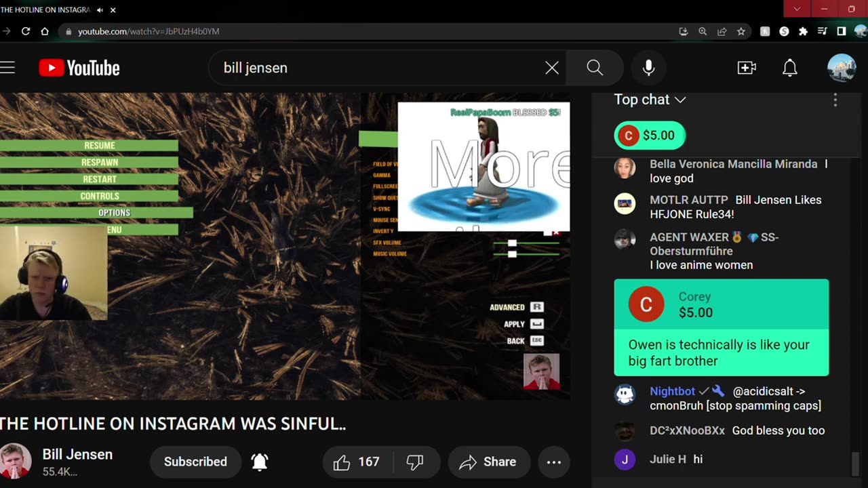Adjust the SFX volume slider
The image size is (868, 488).
[x=512, y=243]
